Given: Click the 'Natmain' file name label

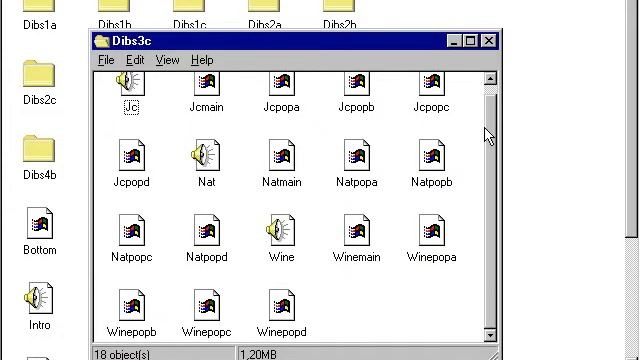Looking at the screenshot, I should pos(282,182).
